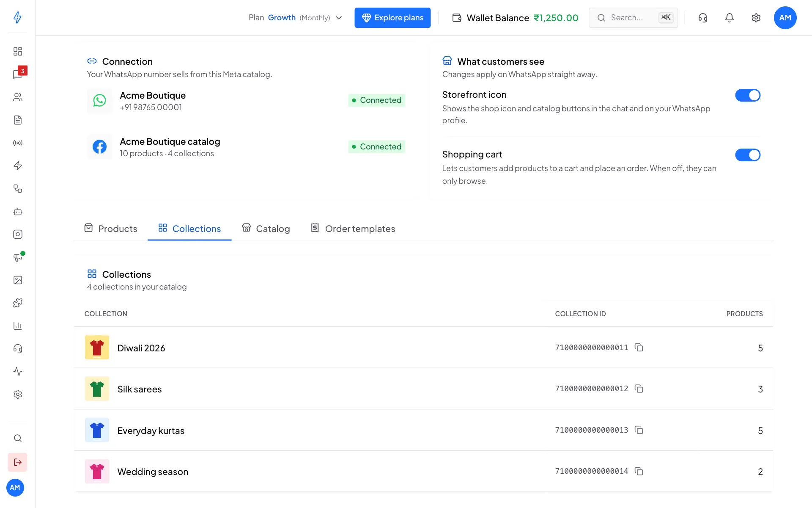Toggle the Shopping cart switch
Viewport: 812px width, 508px height.
pos(747,155)
